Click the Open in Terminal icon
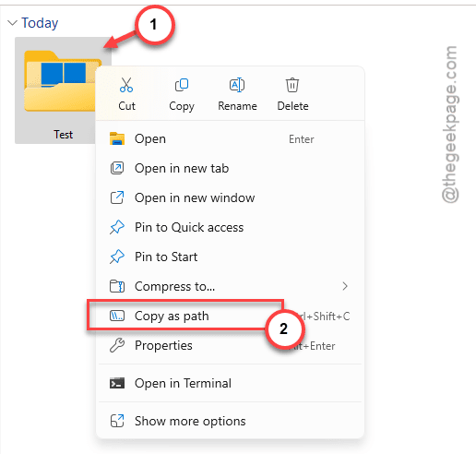The image size is (476, 454). 117,383
